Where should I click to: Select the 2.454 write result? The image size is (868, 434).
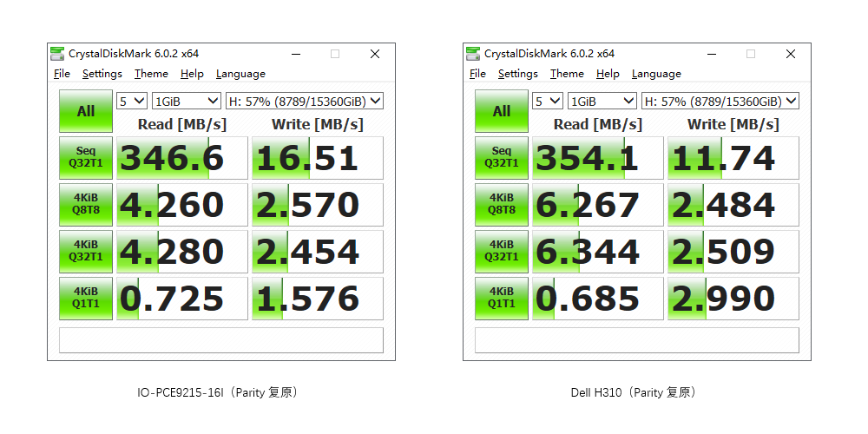point(318,252)
